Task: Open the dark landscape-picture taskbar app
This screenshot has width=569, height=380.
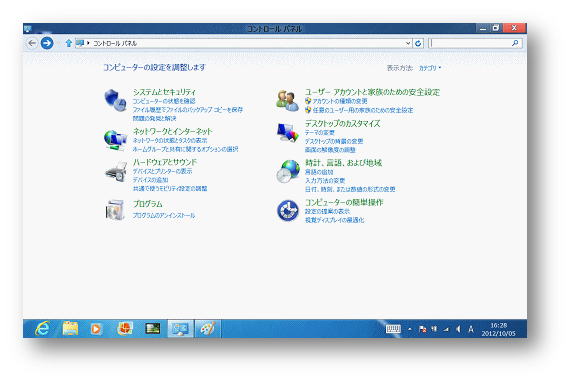Action: click(152, 329)
